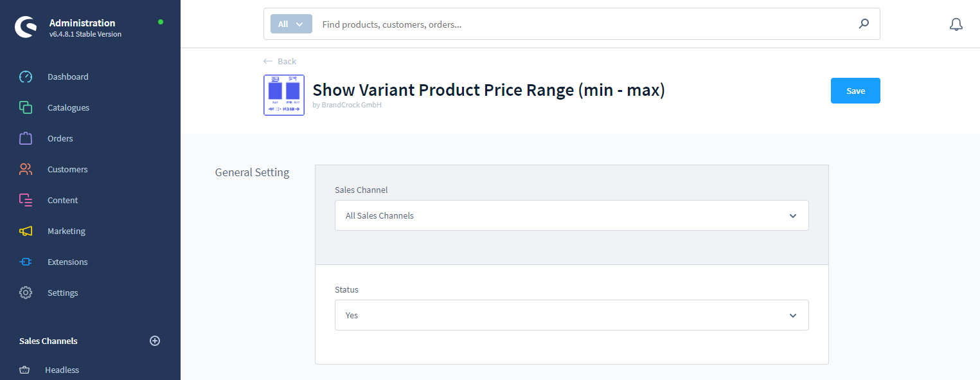The image size is (980, 380).
Task: Click the Sales Channels sidebar heading
Action: click(x=48, y=341)
